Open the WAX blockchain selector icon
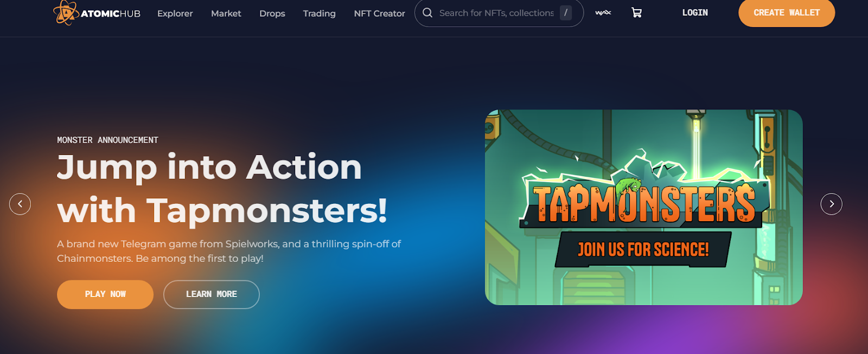The image size is (868, 354). (603, 12)
